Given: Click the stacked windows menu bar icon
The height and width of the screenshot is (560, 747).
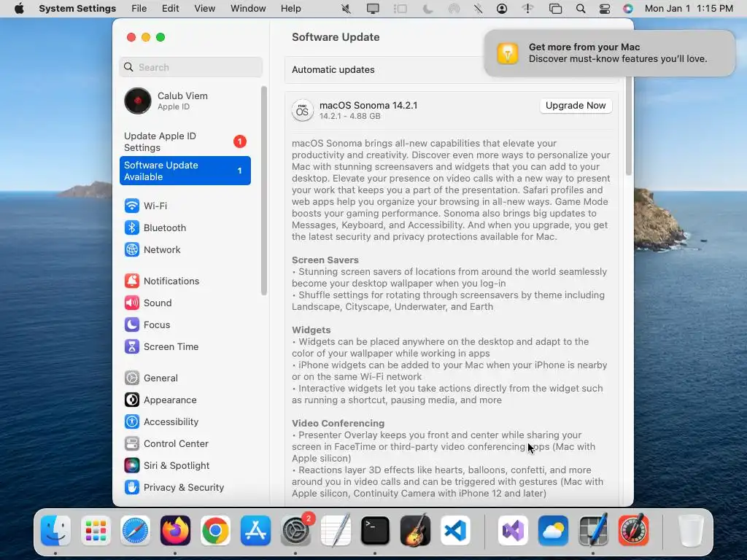Looking at the screenshot, I should point(555,9).
